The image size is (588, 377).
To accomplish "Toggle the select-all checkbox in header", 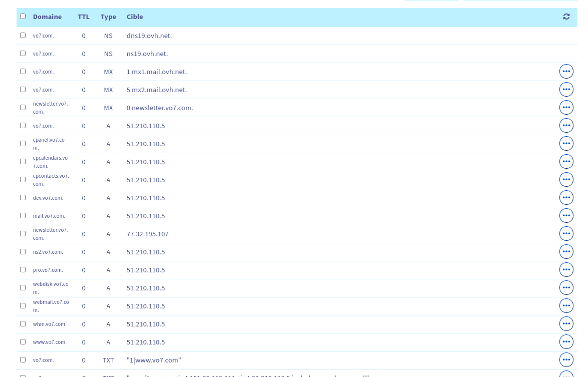I will (x=23, y=17).
